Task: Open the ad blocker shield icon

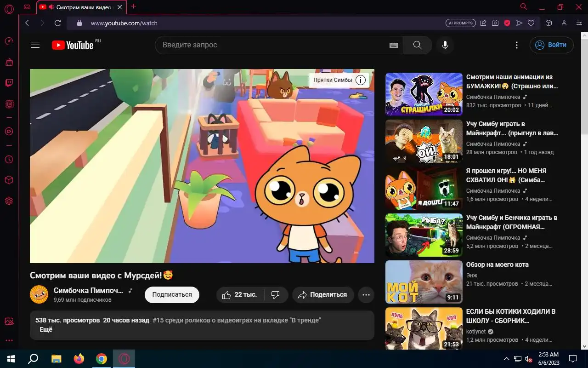Action: coord(507,23)
